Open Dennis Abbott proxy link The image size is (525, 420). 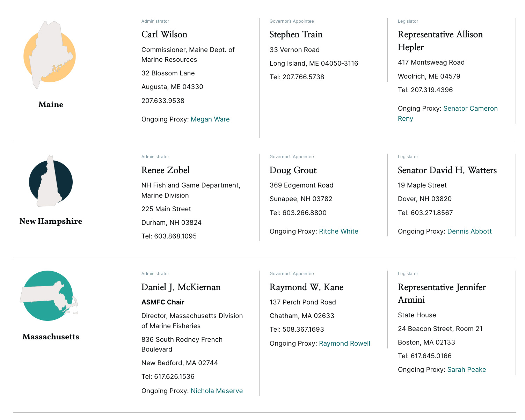tap(469, 231)
